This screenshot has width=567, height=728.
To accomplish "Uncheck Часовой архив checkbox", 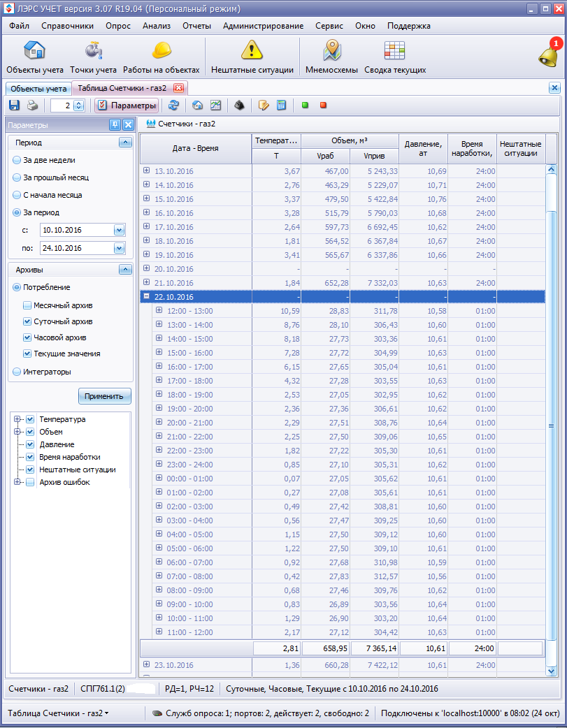I will point(27,337).
